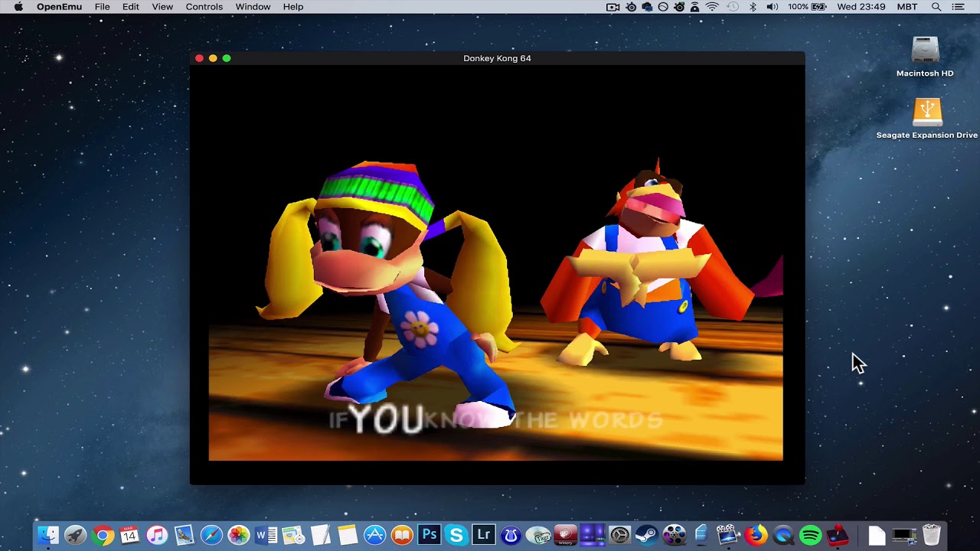Launch Steam from the Dock
Viewport: 980px width, 551px height.
647,535
